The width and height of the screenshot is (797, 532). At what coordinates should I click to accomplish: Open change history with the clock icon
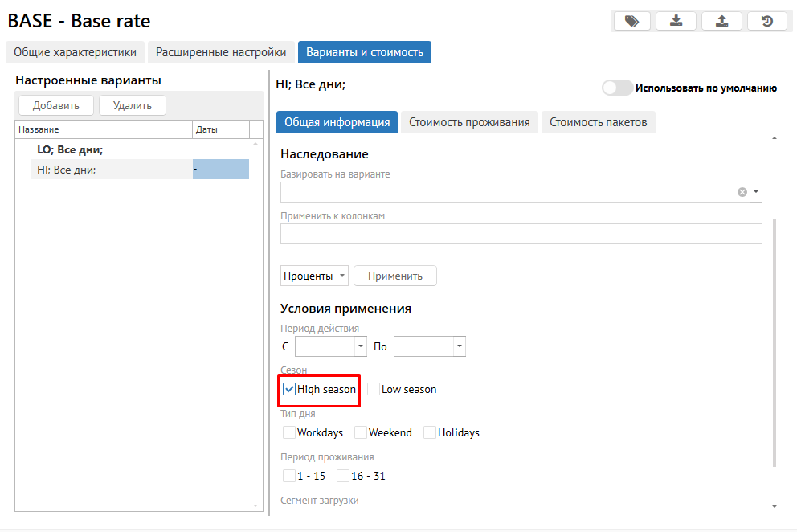coord(767,22)
